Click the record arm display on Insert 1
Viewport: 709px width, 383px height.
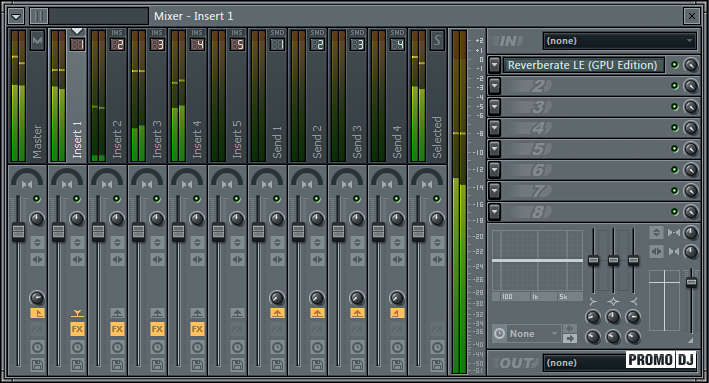(77, 44)
